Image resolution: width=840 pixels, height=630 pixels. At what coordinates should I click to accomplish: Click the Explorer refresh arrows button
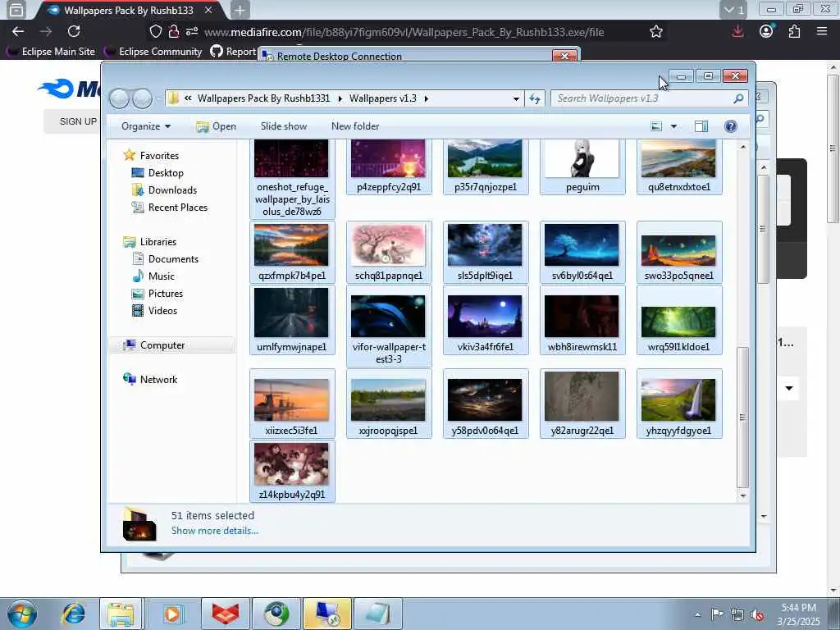(535, 98)
